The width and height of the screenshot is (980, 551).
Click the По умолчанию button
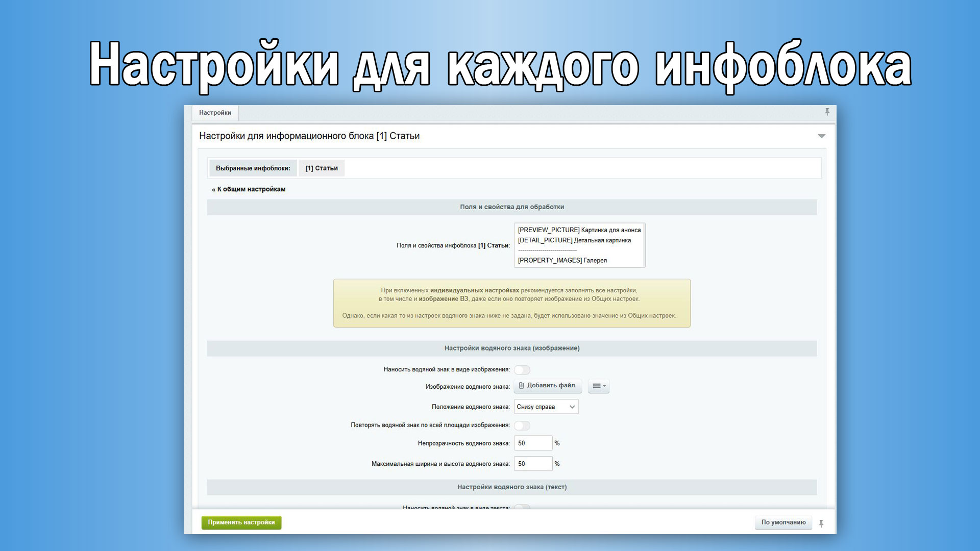[x=783, y=522]
